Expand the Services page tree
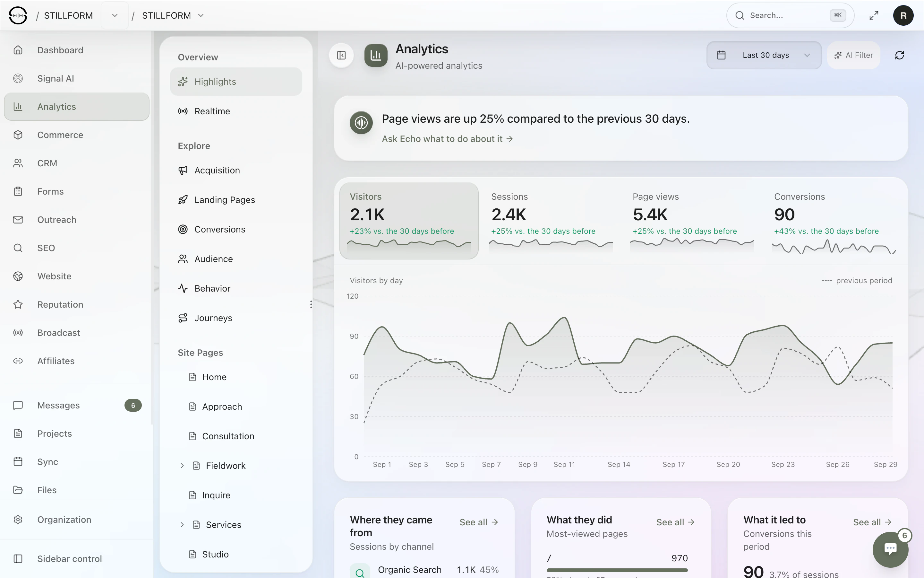Viewport: 924px width, 578px height. coord(182,524)
